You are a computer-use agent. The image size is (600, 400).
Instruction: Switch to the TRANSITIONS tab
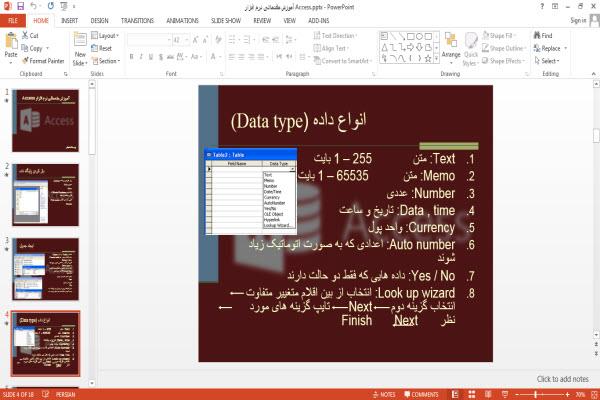(x=137, y=21)
